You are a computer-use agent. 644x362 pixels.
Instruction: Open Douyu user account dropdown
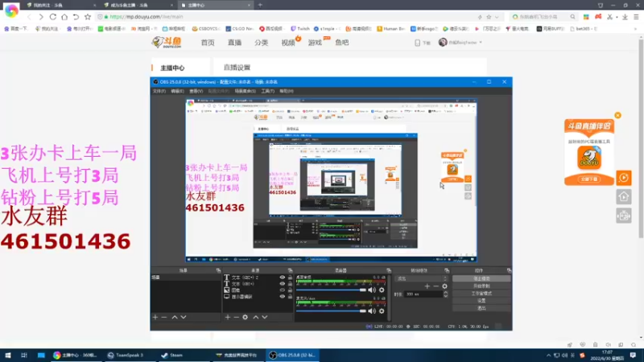(460, 43)
